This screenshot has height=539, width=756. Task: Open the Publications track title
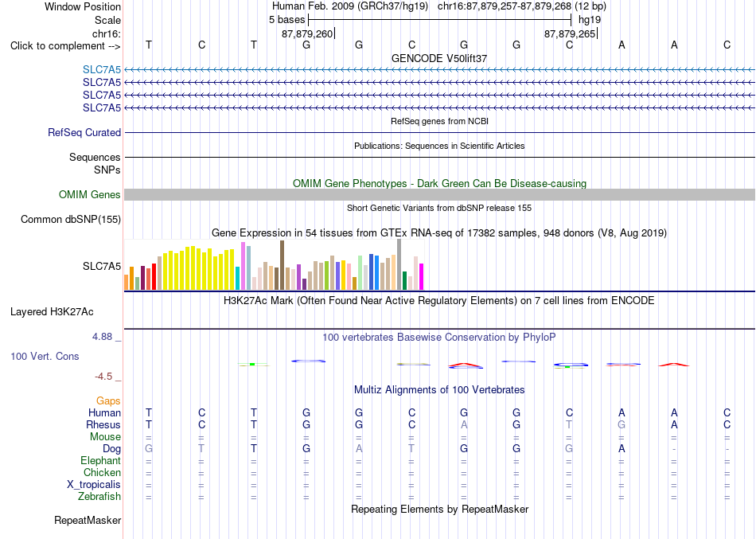pos(439,146)
